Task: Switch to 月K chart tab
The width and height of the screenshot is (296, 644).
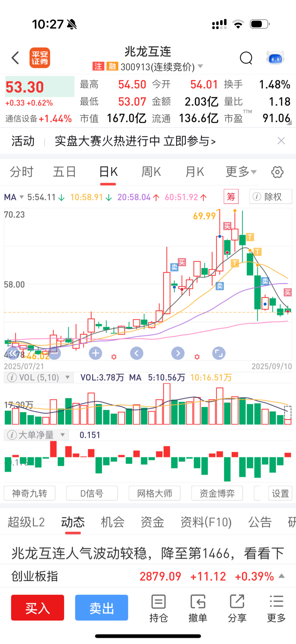Action: 195,172
